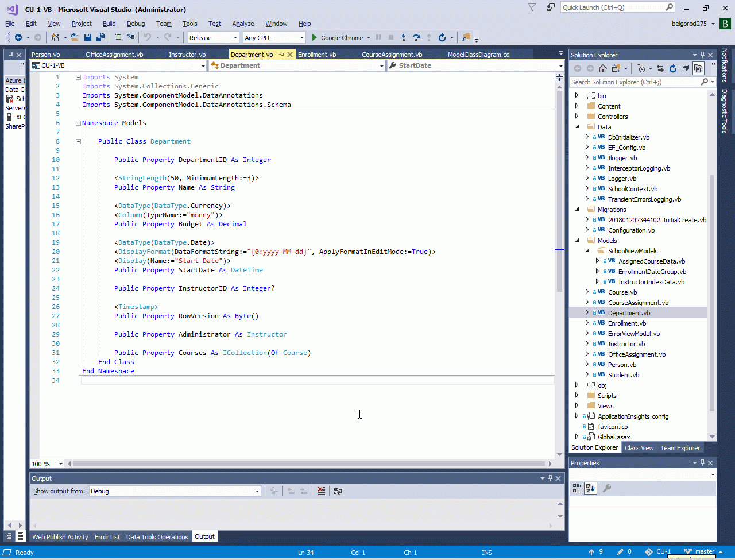Click the Clear All icon in Output panel
Viewport: 735px width, 560px height.
321,491
